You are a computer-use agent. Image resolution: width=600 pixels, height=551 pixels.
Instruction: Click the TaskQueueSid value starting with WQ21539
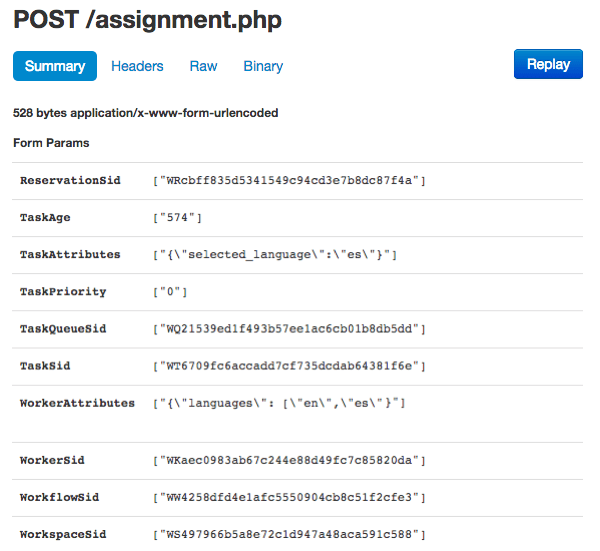click(289, 329)
